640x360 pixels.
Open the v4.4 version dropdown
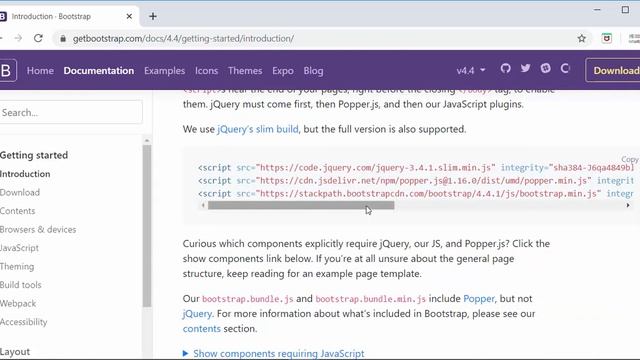[x=471, y=71]
